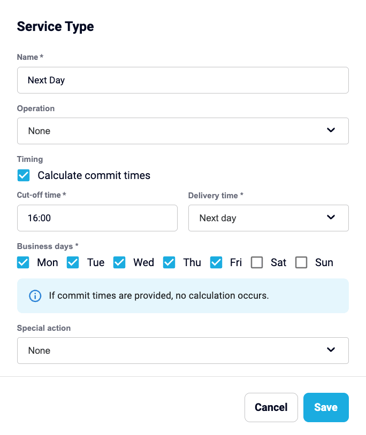Image resolution: width=366 pixels, height=435 pixels.
Task: Enable Sat as a business day
Action: [257, 262]
